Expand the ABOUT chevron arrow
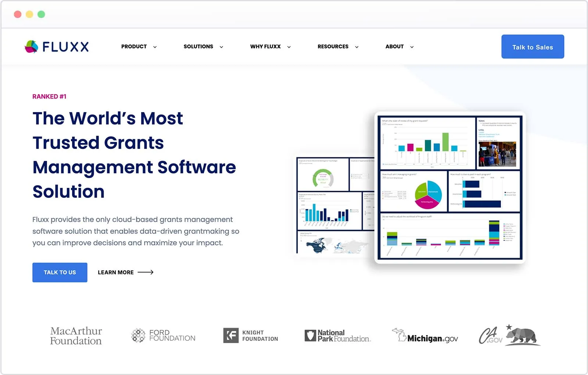The image size is (588, 375). pos(412,47)
